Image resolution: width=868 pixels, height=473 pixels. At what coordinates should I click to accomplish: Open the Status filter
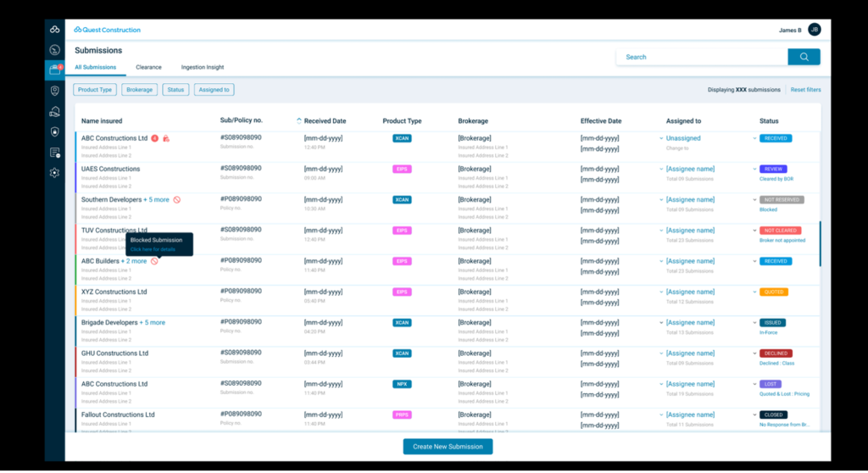pyautogui.click(x=175, y=90)
